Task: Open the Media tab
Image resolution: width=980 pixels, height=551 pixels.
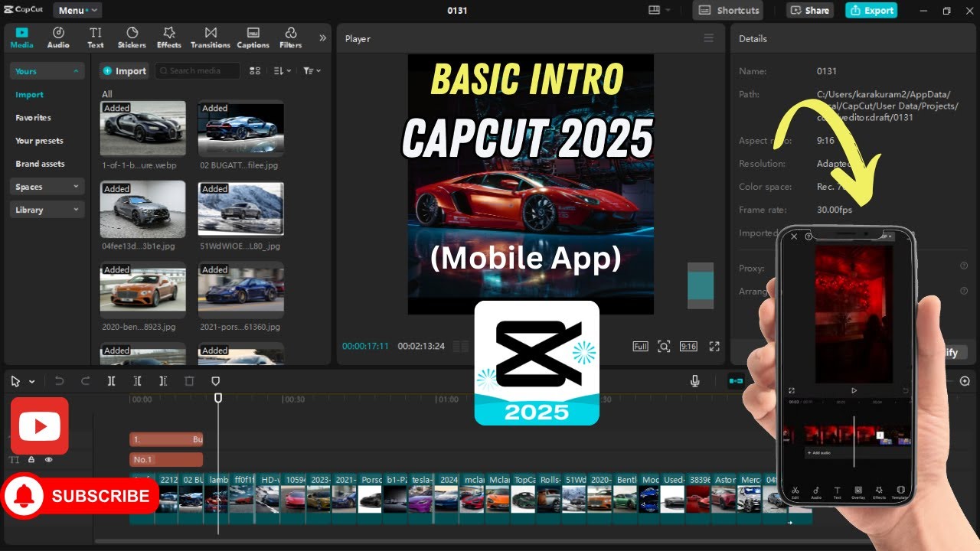Action: coord(21,37)
